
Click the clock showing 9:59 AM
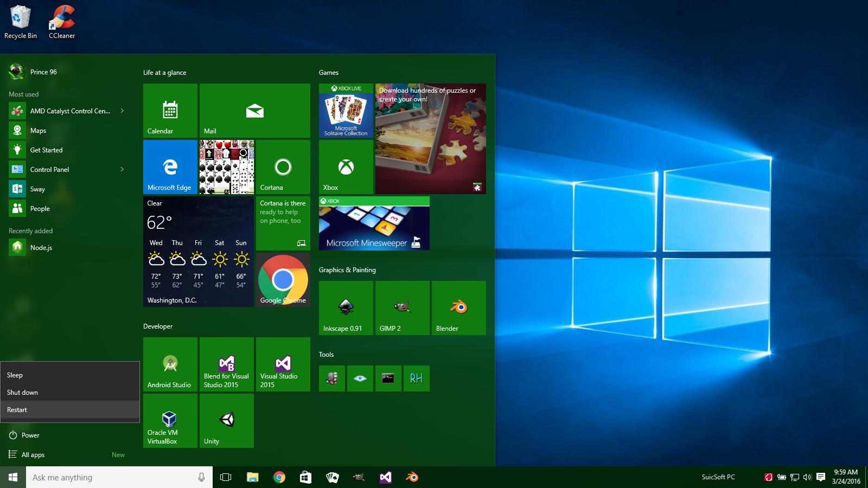[846, 477]
